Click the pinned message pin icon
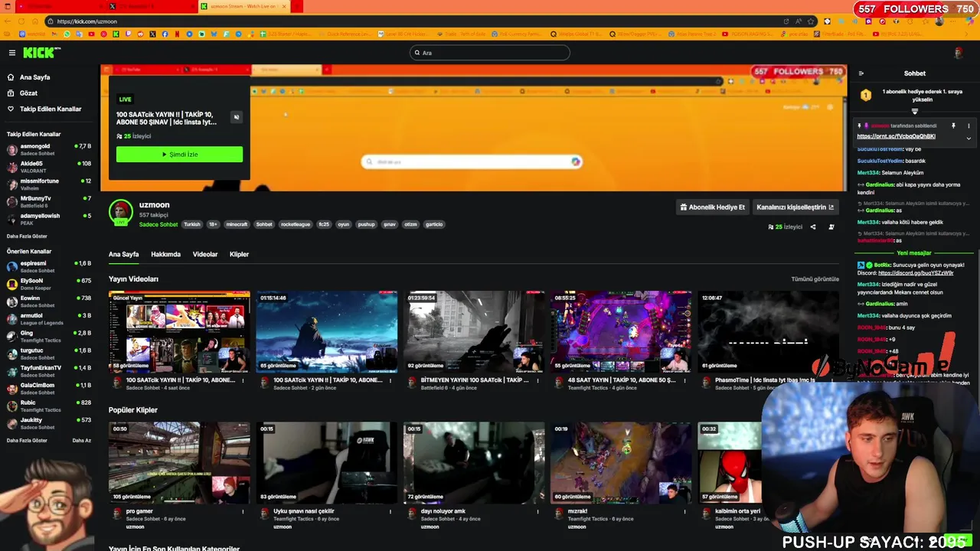 coord(953,126)
